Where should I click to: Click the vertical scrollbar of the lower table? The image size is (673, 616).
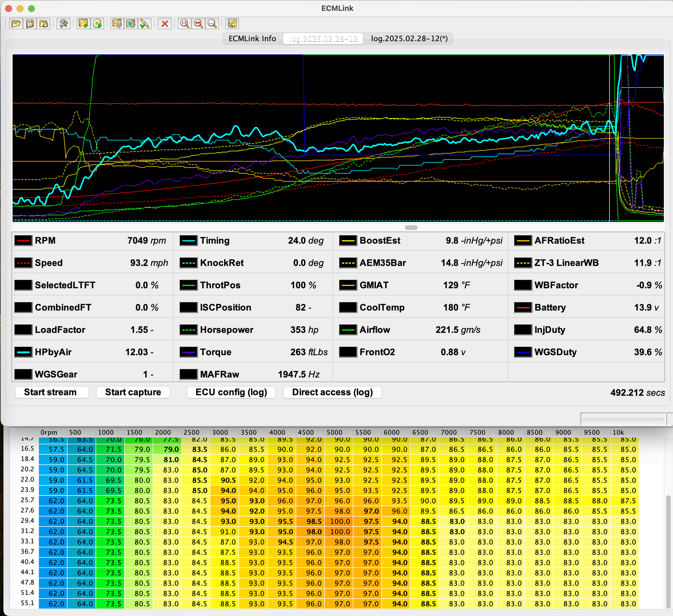click(668, 552)
